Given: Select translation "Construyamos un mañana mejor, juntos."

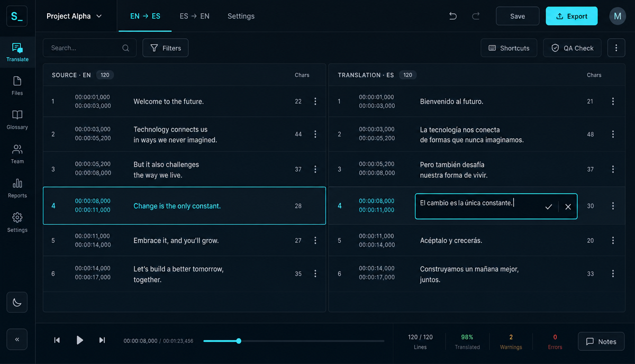Looking at the screenshot, I should coord(469,274).
